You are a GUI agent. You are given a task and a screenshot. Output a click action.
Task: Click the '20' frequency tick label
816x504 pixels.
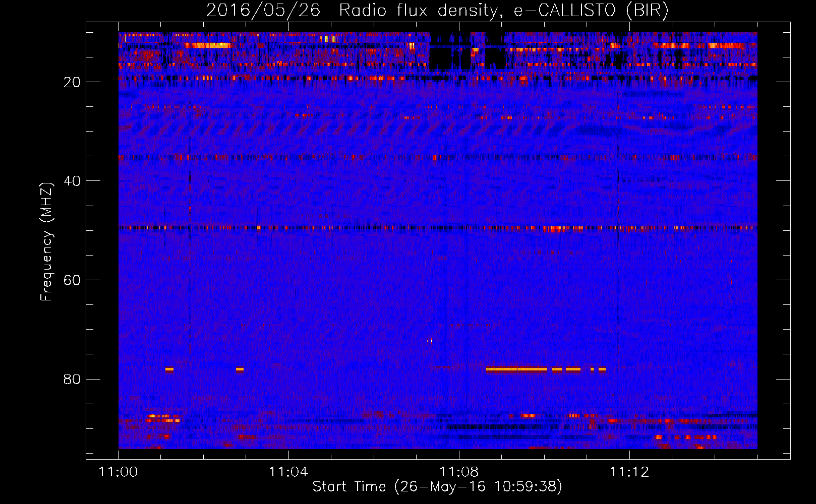click(72, 82)
